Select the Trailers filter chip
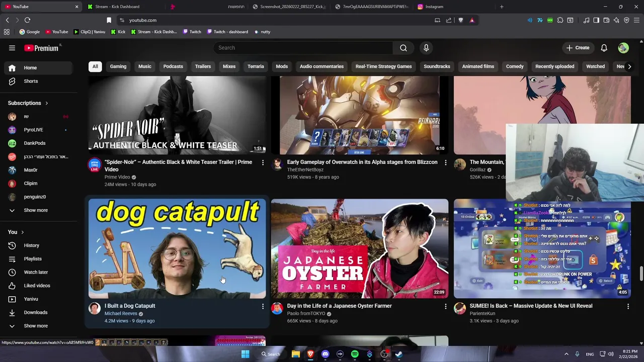 pyautogui.click(x=203, y=66)
